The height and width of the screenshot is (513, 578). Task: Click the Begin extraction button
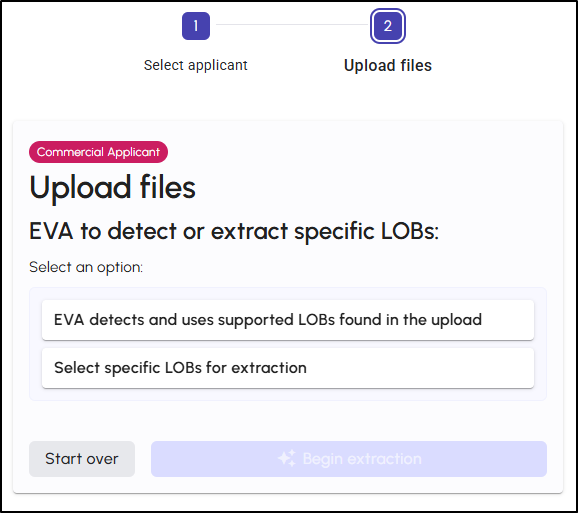click(349, 459)
